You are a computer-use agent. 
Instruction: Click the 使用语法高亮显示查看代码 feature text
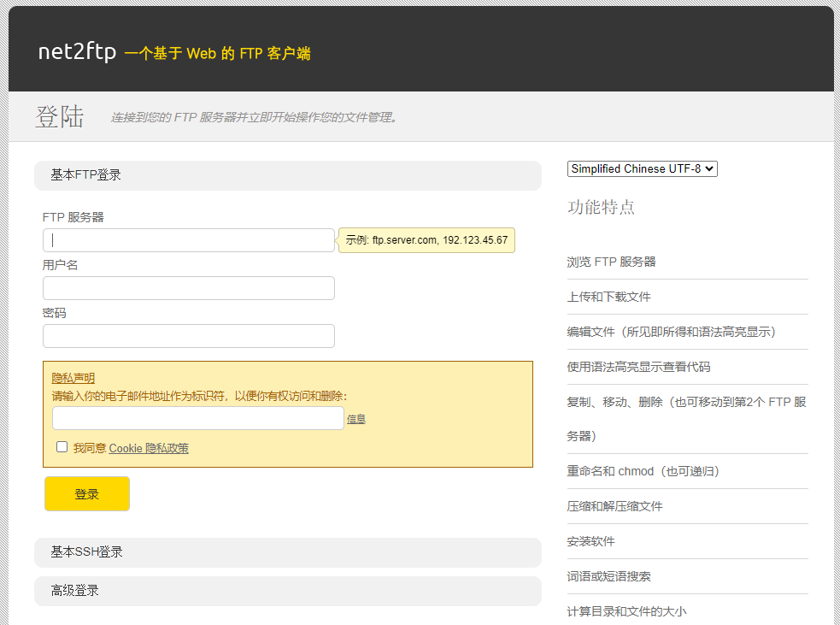(638, 367)
